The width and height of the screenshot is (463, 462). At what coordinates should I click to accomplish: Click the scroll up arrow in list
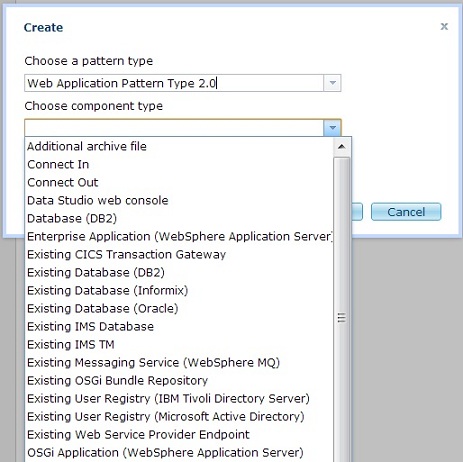point(341,147)
